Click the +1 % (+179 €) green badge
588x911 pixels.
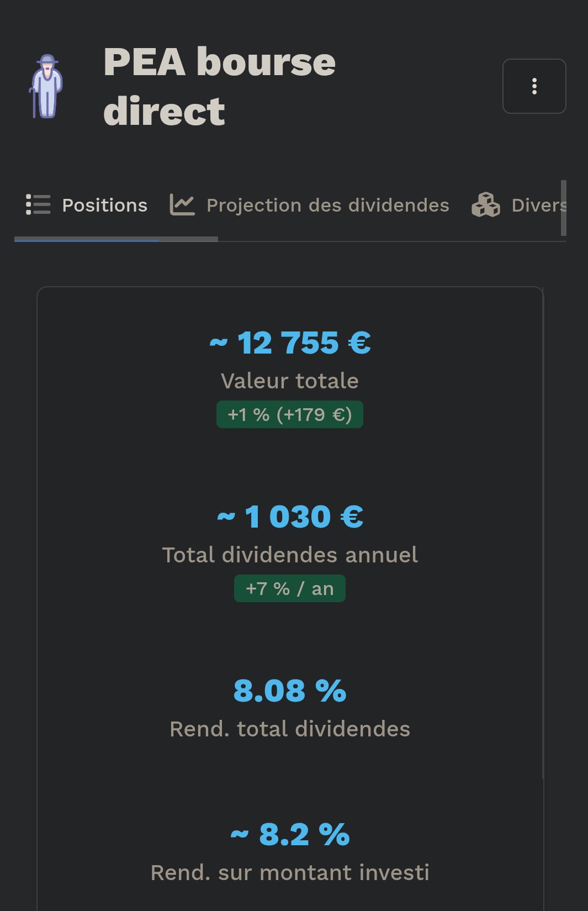click(290, 414)
